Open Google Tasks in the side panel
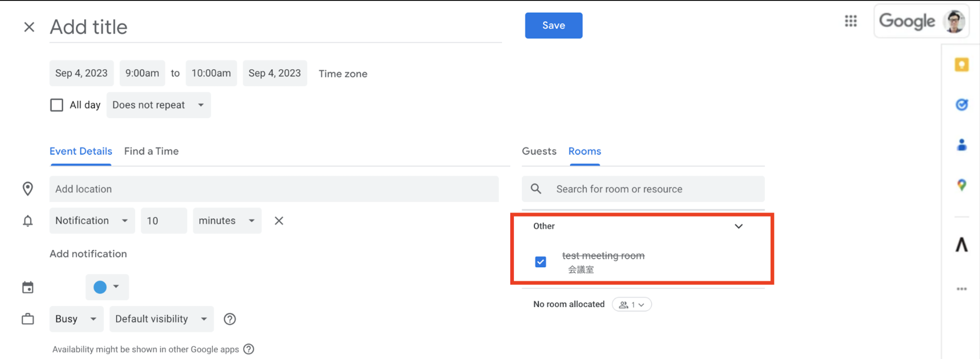 (x=962, y=105)
